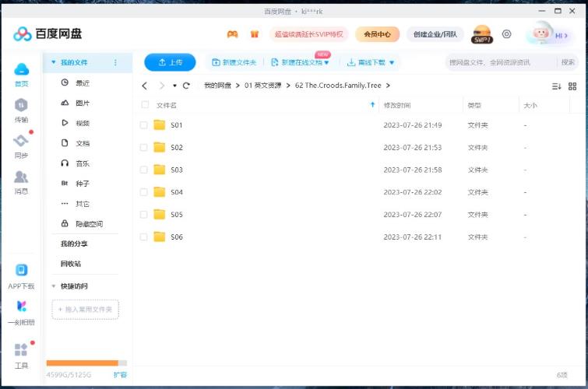Open settings via the hexagon gear icon
The width and height of the screenshot is (588, 389).
[507, 34]
